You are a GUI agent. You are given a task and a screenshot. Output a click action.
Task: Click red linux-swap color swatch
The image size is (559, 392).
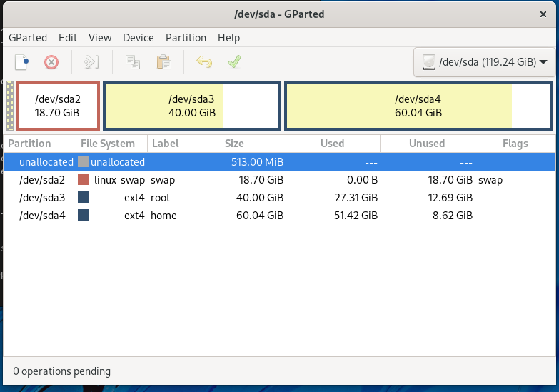tap(84, 179)
